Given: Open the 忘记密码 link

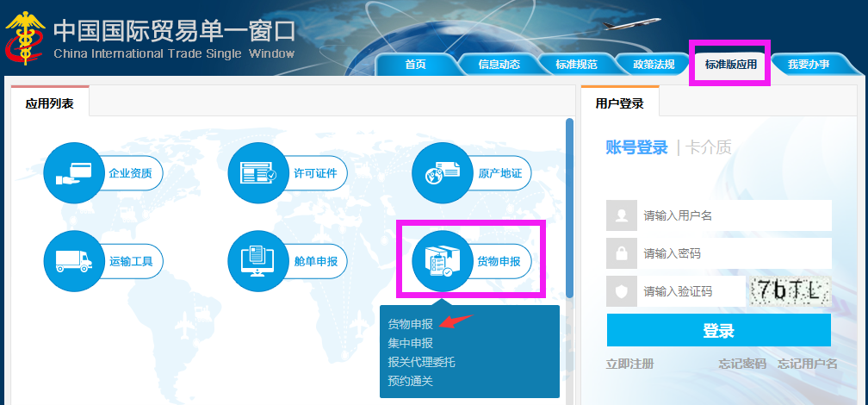Looking at the screenshot, I should [742, 364].
